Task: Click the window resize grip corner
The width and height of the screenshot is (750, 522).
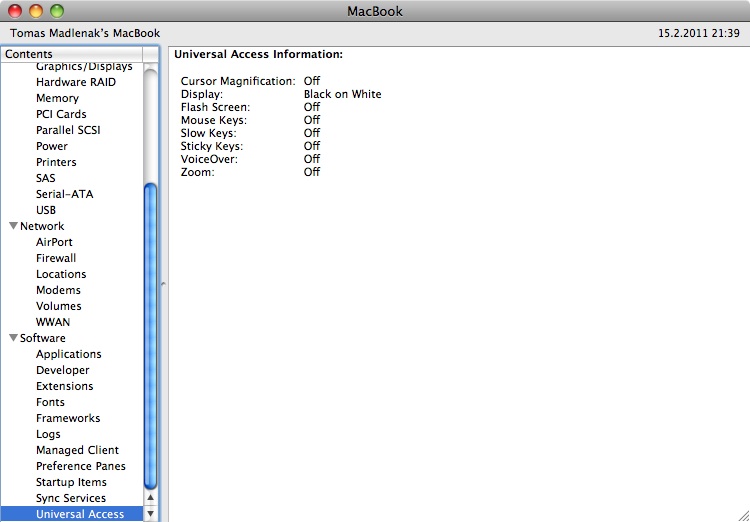Action: [x=743, y=515]
